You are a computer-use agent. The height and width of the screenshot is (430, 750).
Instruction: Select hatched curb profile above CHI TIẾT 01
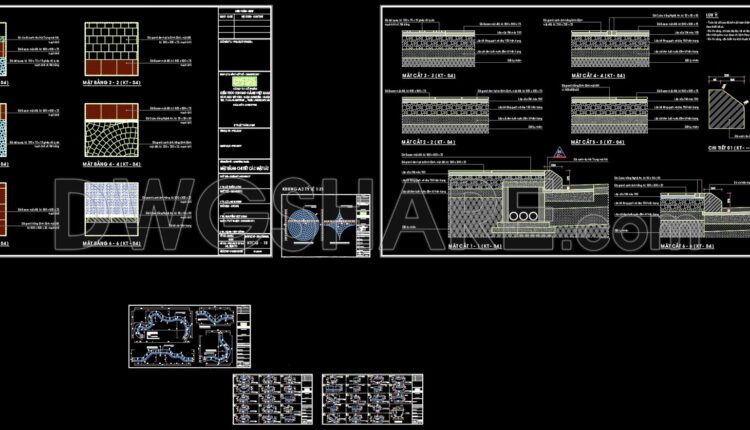pyautogui.click(x=727, y=108)
